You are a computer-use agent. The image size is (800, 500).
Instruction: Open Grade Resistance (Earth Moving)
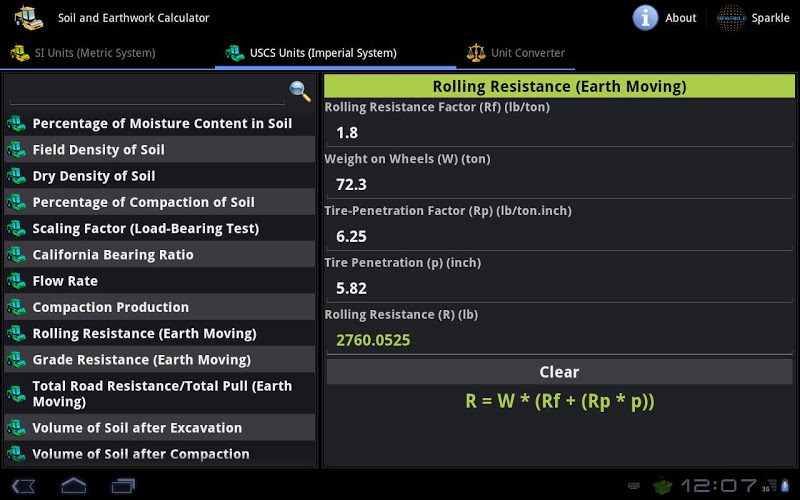[160, 360]
